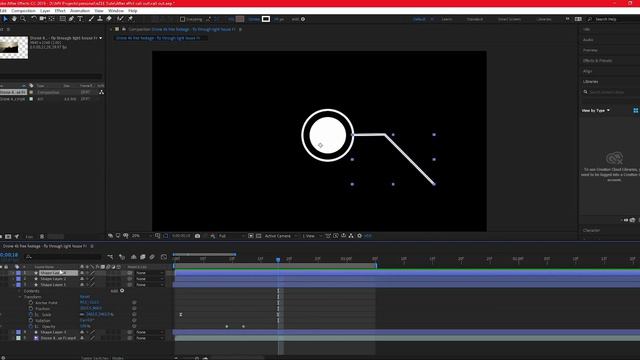
Task: Open the Layer menu
Action: click(x=45, y=11)
